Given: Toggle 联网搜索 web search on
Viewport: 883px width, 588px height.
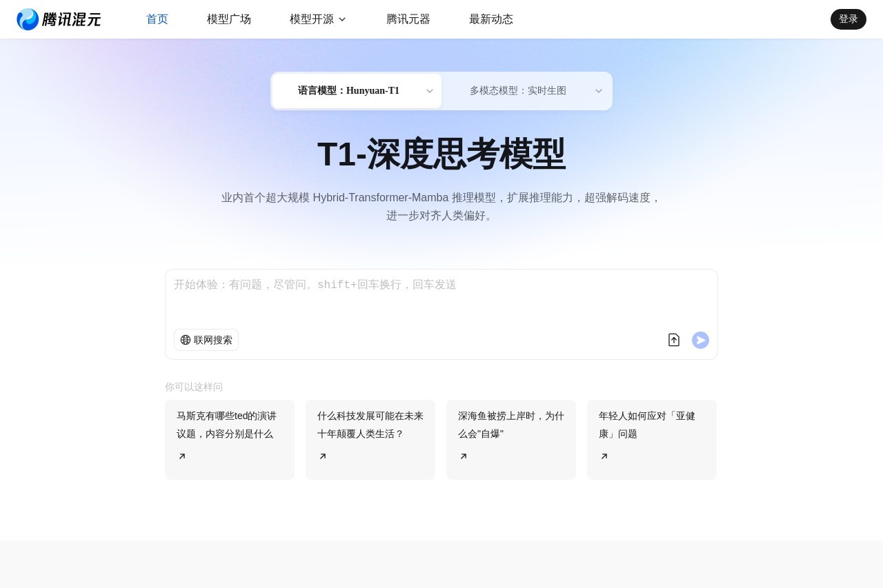Looking at the screenshot, I should pos(206,340).
